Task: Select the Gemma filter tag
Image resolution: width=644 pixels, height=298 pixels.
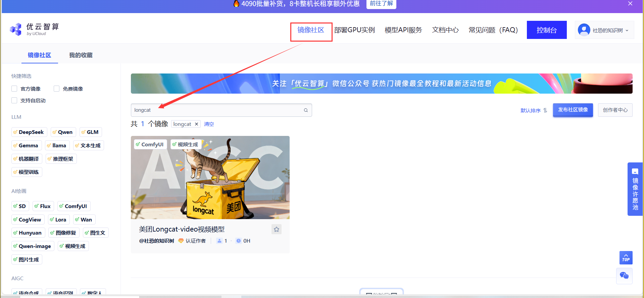Action: [x=27, y=145]
